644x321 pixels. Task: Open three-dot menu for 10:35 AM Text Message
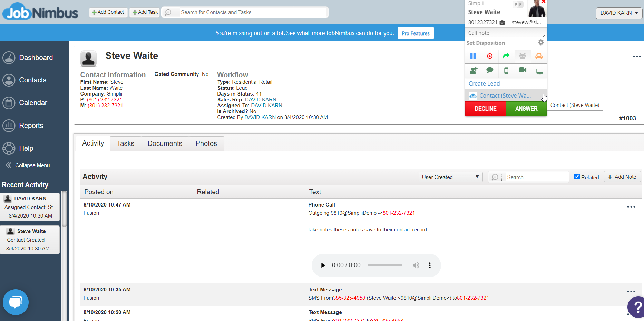(631, 292)
